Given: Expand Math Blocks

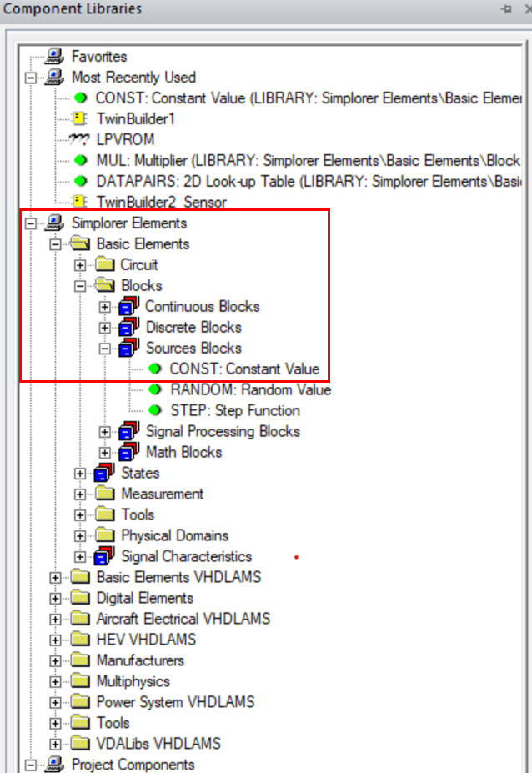Looking at the screenshot, I should (x=104, y=453).
